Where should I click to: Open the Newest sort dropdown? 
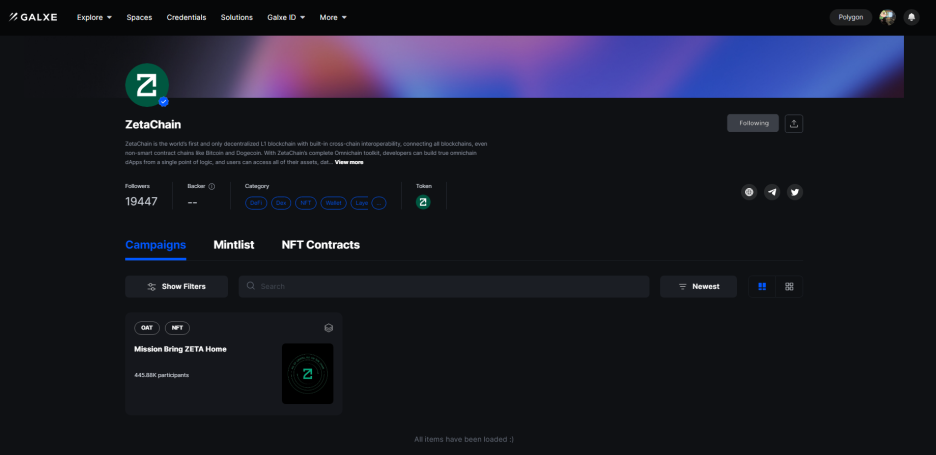tap(698, 287)
